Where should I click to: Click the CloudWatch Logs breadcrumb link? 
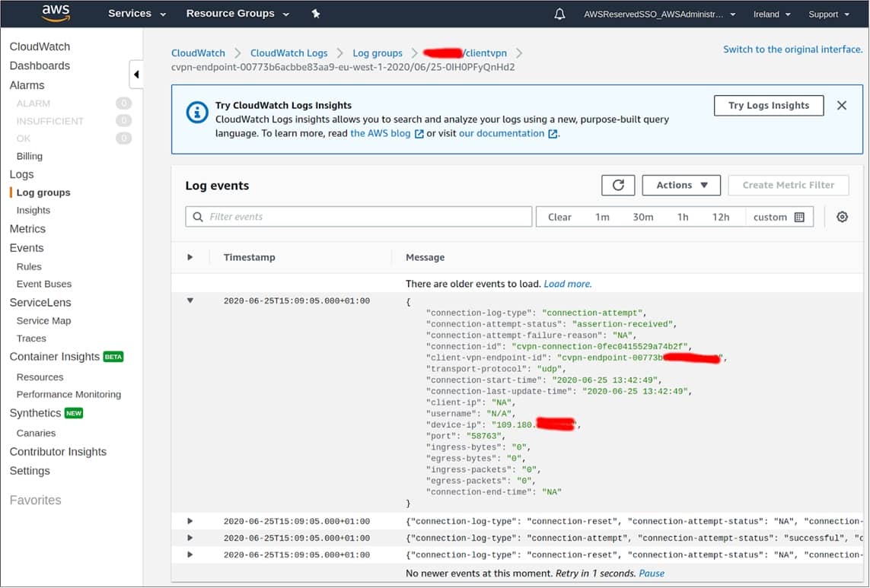(x=289, y=53)
